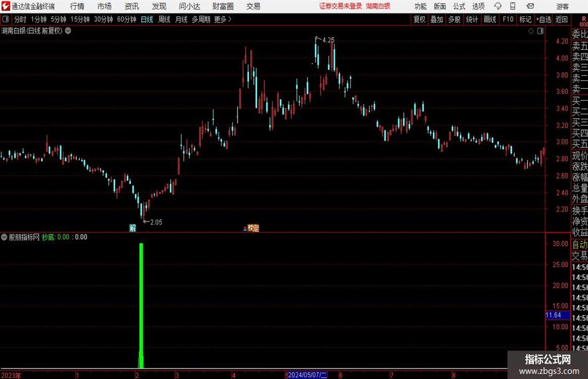Screen dimensions: 588x379
Task: Open F10 company info
Action: click(x=508, y=19)
